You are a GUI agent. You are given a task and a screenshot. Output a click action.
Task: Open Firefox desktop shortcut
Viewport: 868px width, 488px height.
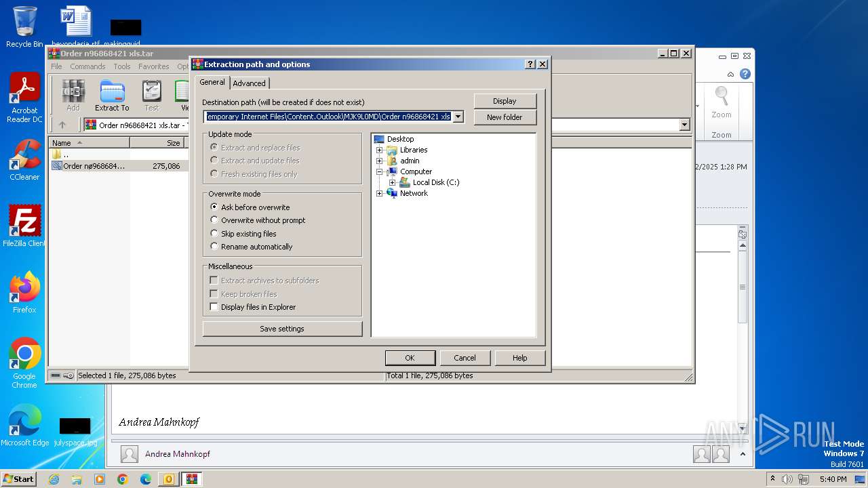[24, 292]
